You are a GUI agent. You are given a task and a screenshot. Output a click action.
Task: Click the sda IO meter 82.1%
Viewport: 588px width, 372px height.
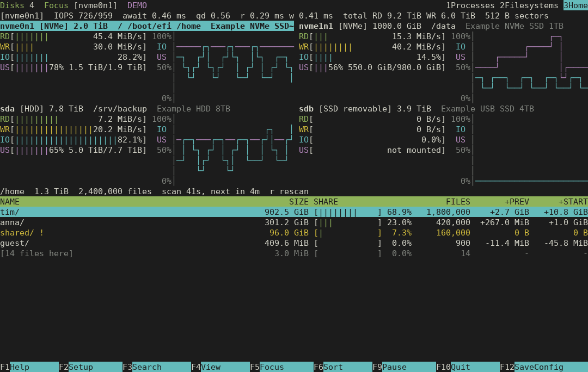(x=73, y=140)
